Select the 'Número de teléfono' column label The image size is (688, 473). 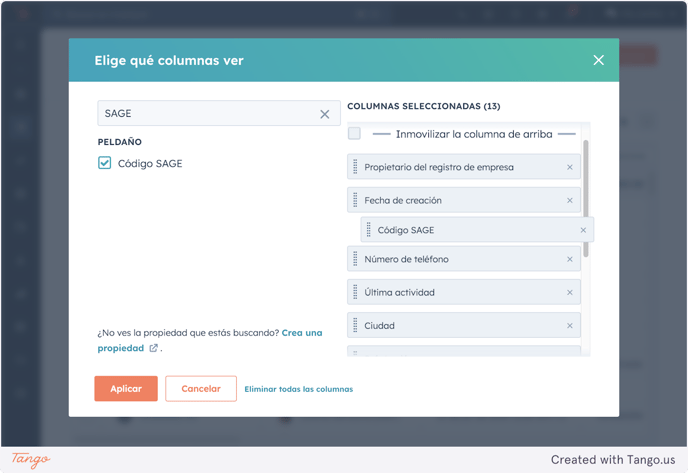pos(406,259)
